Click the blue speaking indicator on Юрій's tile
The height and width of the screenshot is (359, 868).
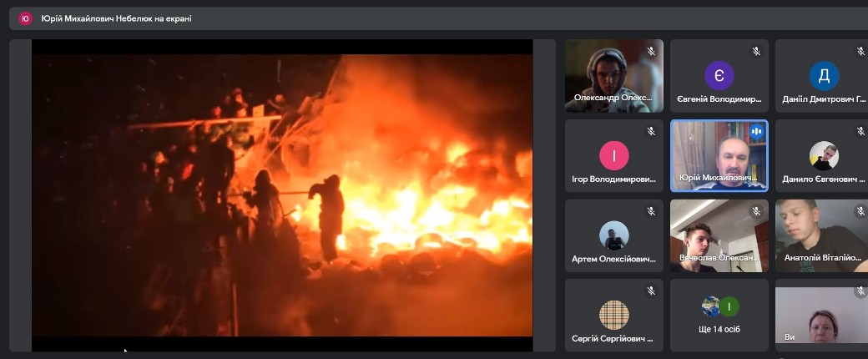click(756, 132)
